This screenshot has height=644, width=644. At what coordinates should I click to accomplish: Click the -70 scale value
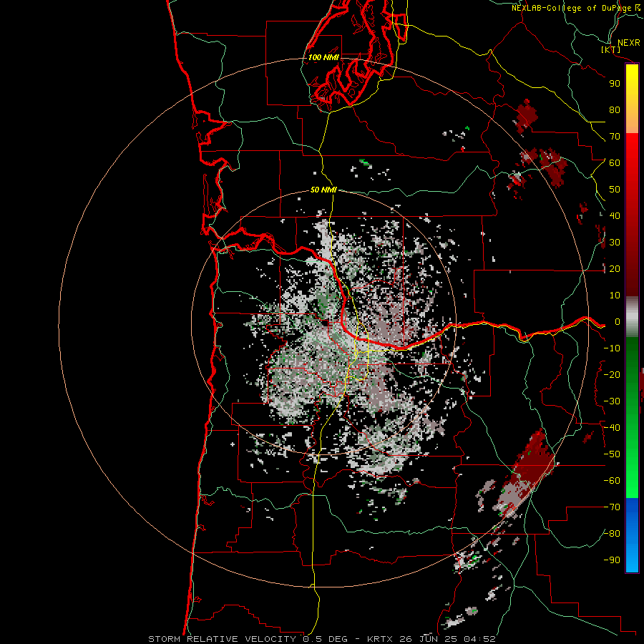(612, 507)
